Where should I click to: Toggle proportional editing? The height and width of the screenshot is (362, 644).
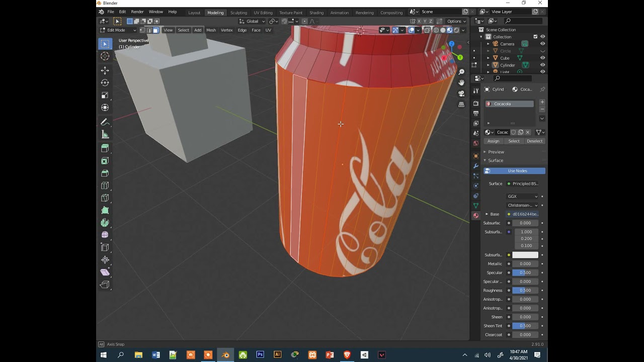tap(304, 21)
